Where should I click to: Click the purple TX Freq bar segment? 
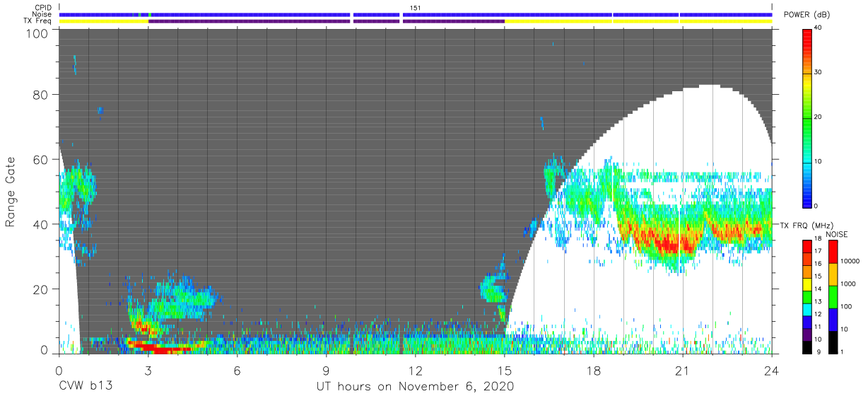point(327,21)
